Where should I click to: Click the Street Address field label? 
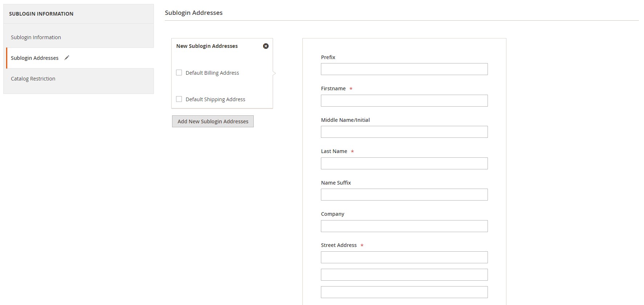click(x=339, y=245)
